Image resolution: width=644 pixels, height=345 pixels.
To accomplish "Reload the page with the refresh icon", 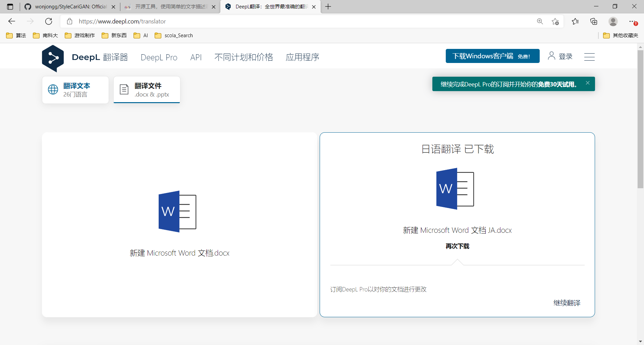I will pyautogui.click(x=49, y=21).
